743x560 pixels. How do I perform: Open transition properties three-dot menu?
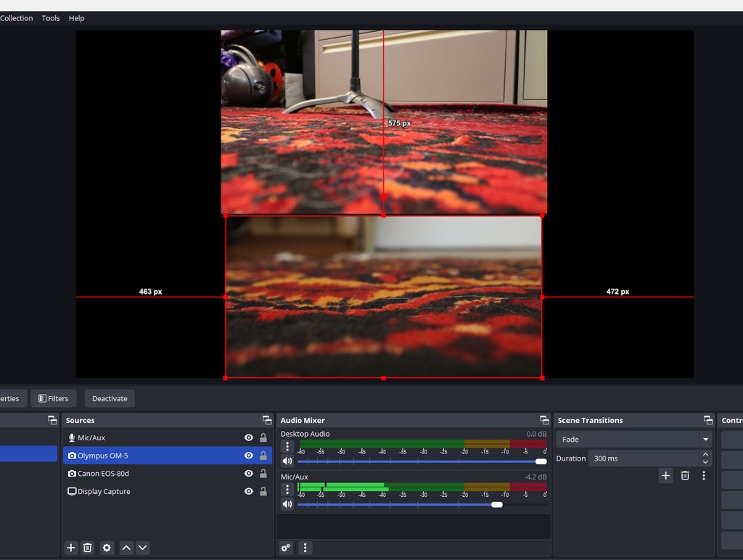(703, 476)
